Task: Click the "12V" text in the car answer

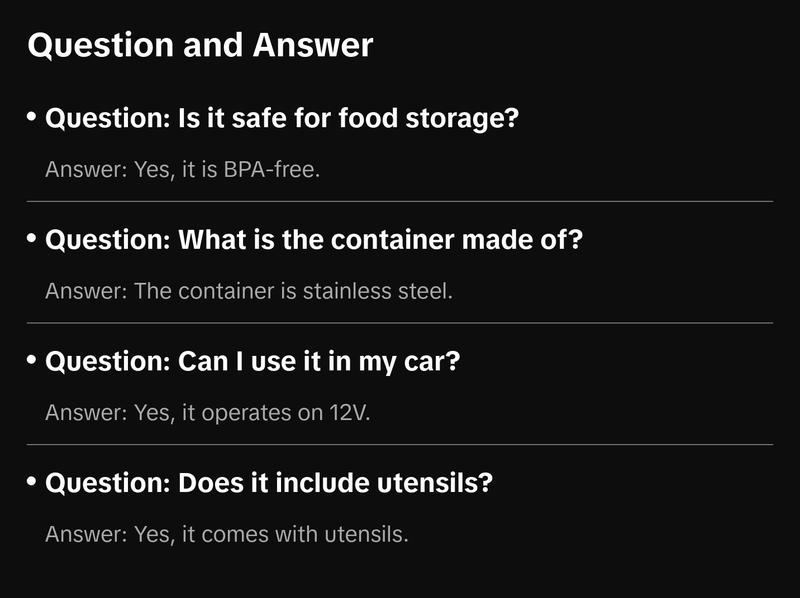Action: coord(349,413)
